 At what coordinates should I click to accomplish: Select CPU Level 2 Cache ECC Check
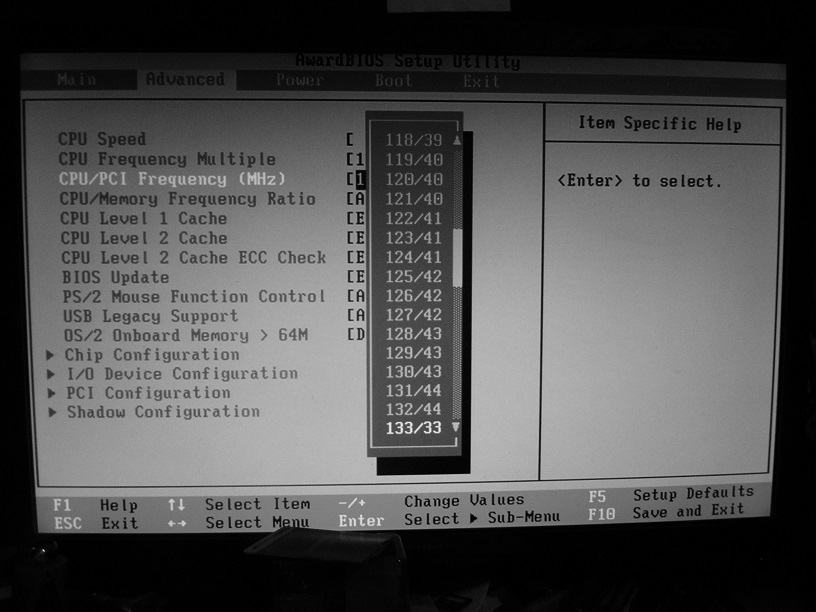point(194,258)
